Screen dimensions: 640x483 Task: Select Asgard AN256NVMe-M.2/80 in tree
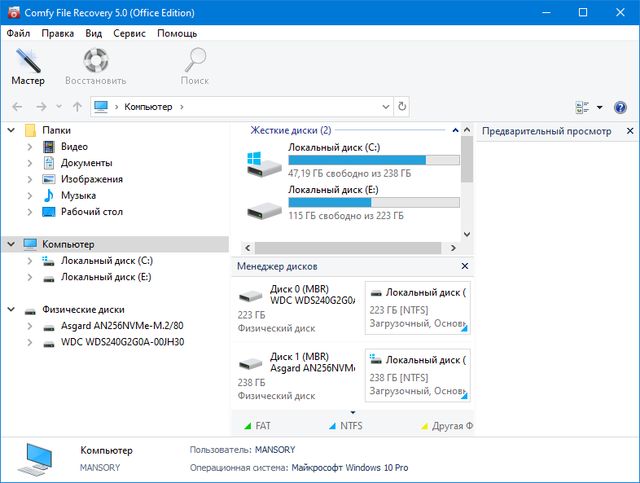121,326
